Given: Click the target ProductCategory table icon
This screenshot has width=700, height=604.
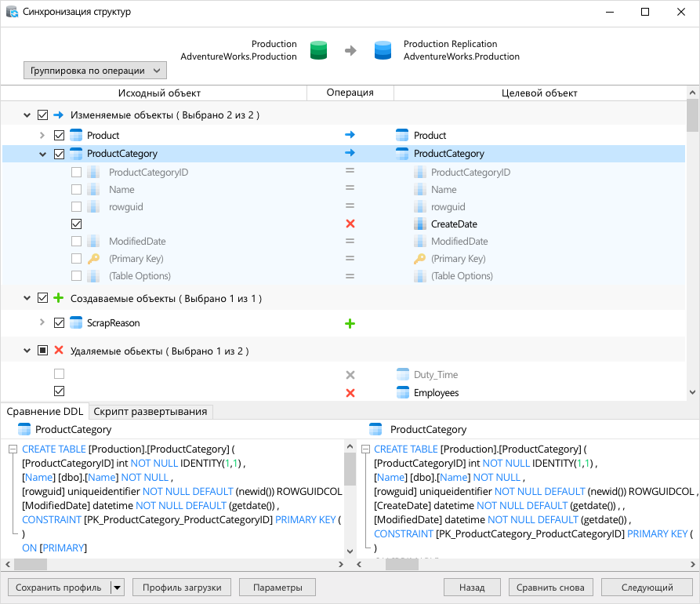Looking at the screenshot, I should point(402,154).
